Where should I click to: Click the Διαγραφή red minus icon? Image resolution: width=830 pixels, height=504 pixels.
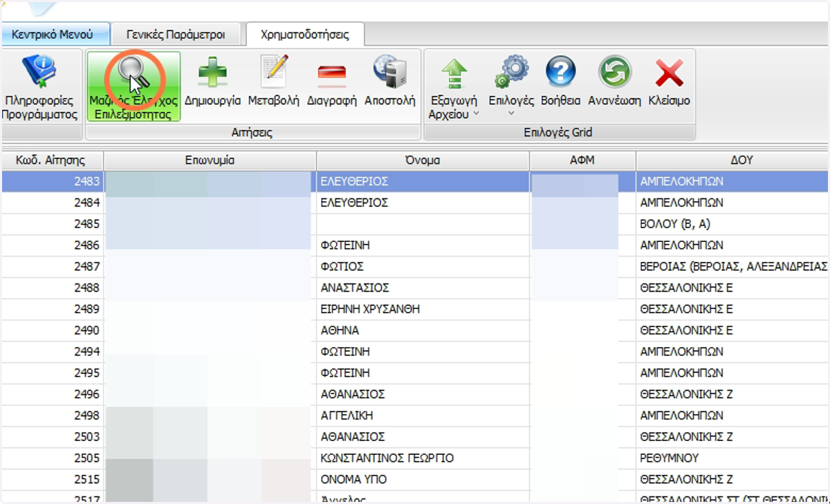332,73
